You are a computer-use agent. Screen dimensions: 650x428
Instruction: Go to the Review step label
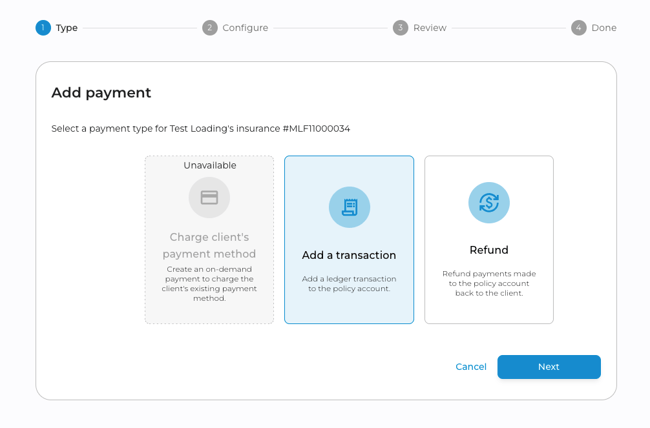(430, 28)
